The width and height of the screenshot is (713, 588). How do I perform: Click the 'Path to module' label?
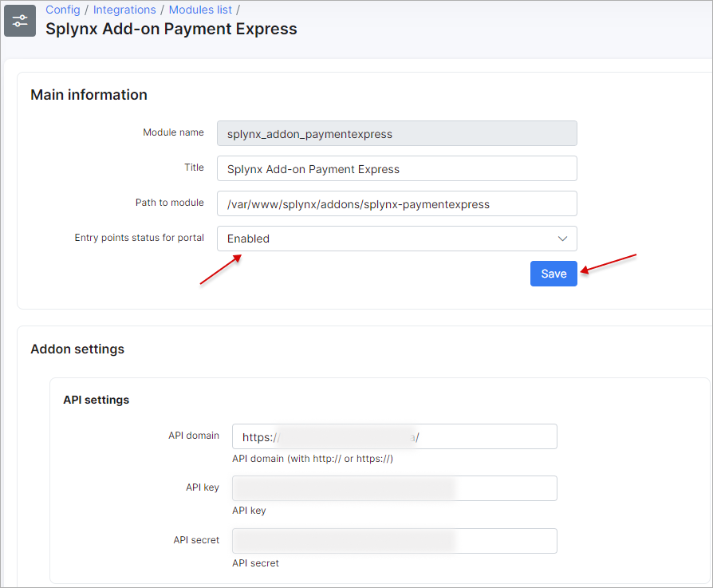click(170, 203)
